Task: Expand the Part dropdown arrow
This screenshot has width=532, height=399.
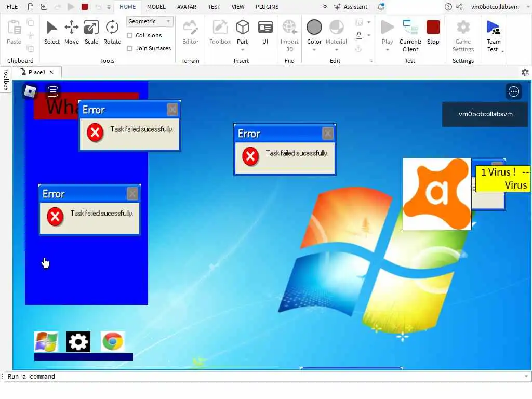Action: tap(243, 50)
